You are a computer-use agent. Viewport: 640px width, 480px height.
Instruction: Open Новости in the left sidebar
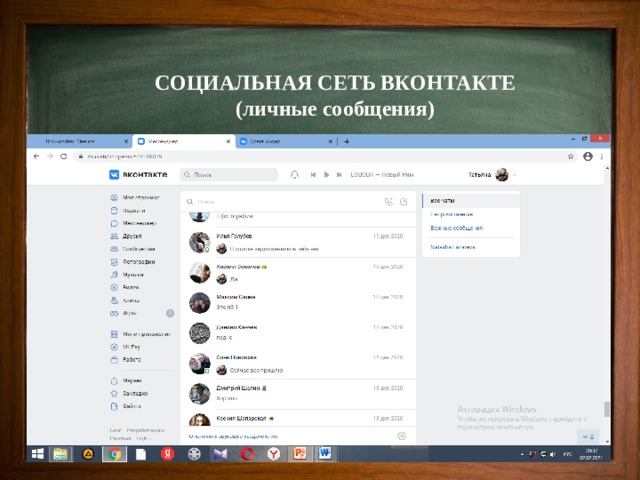[128, 211]
